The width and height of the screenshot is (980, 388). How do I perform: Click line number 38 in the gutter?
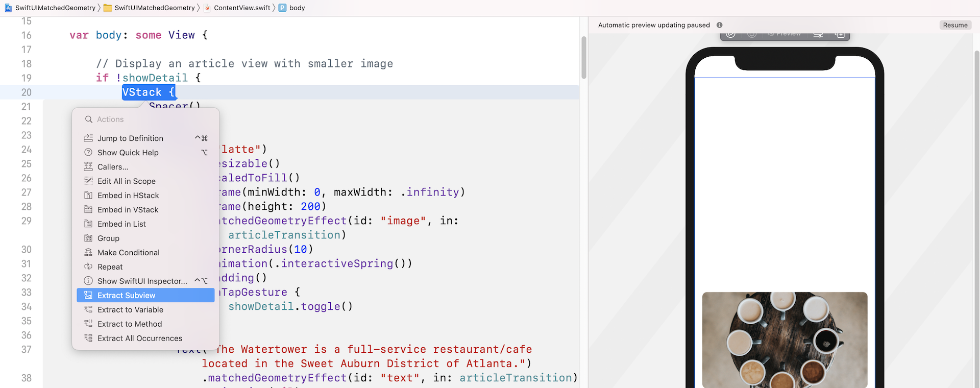[27, 378]
